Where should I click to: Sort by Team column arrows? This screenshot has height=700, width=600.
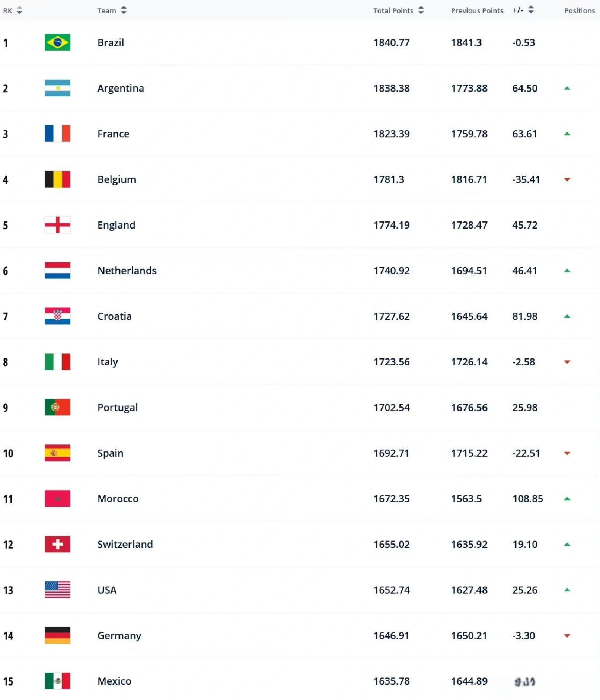point(124,10)
